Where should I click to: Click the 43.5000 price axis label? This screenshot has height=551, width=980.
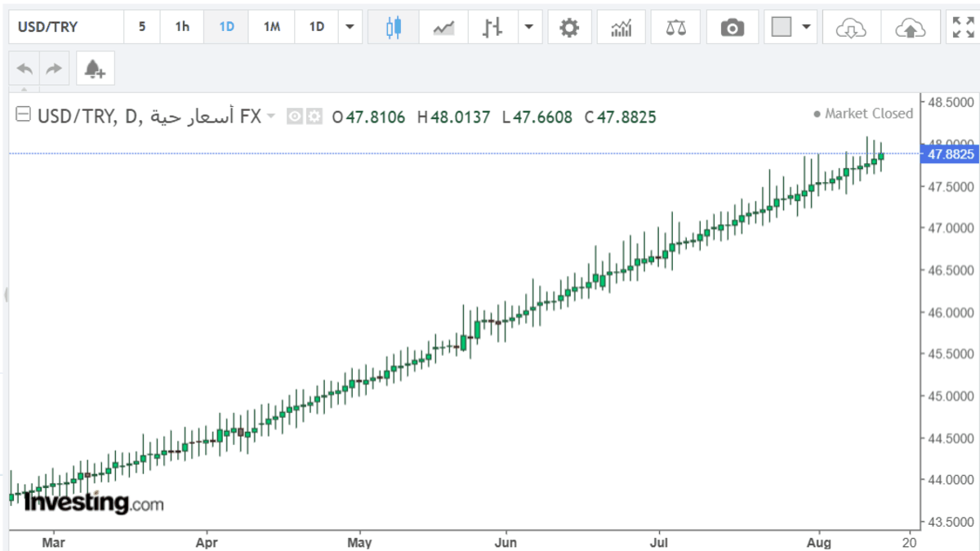[x=951, y=522]
